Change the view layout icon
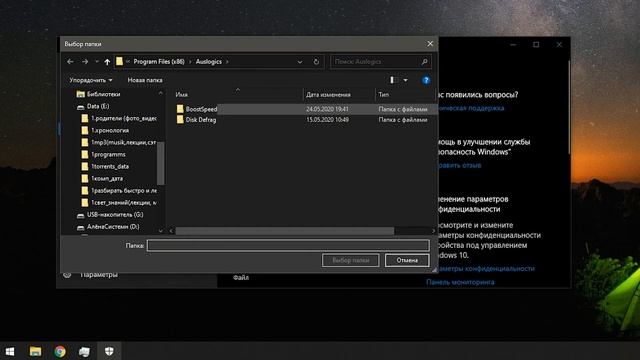The image size is (640, 360). [x=393, y=80]
